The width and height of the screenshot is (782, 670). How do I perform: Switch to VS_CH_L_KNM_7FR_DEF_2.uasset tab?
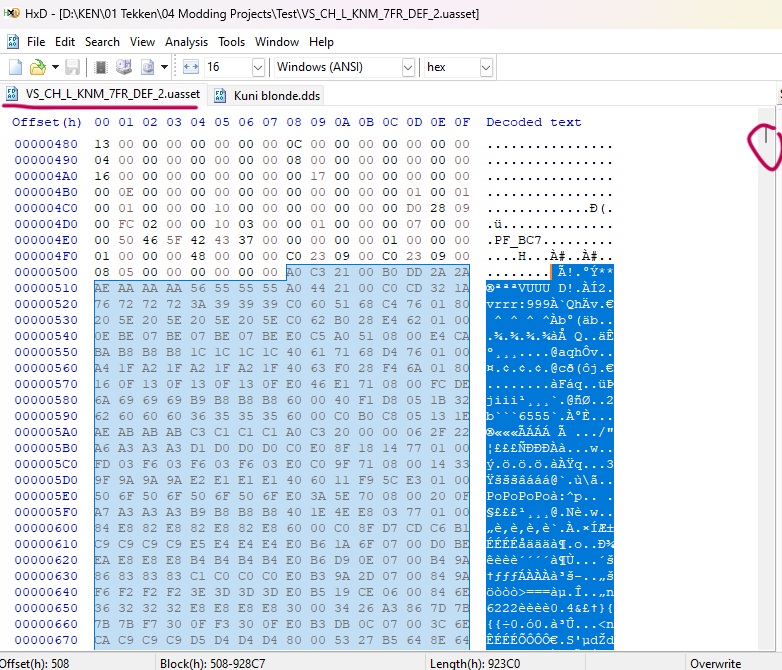[x=103, y=94]
